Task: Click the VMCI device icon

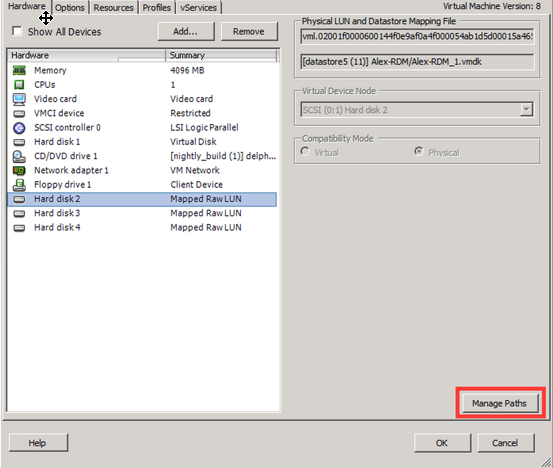Action: 19,114
